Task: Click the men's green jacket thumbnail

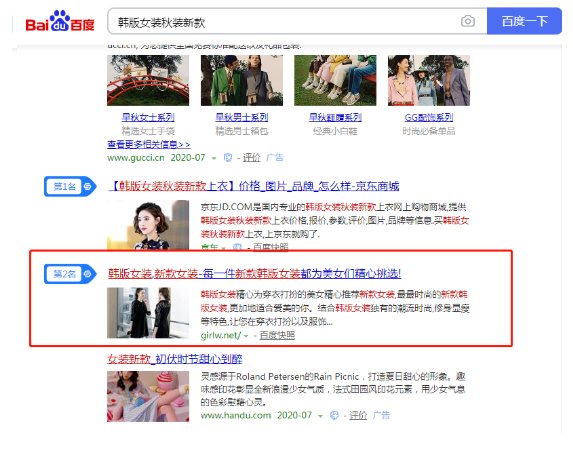Action: click(x=242, y=80)
